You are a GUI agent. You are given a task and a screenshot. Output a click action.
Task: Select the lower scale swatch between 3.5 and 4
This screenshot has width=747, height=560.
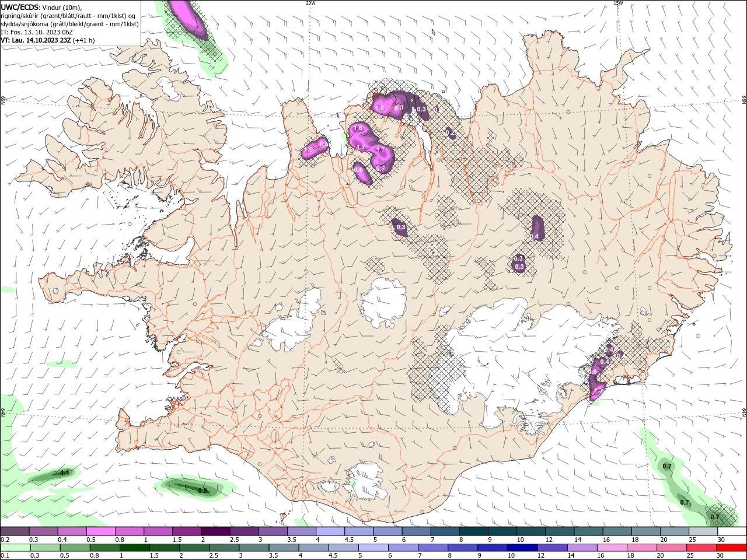click(284, 548)
